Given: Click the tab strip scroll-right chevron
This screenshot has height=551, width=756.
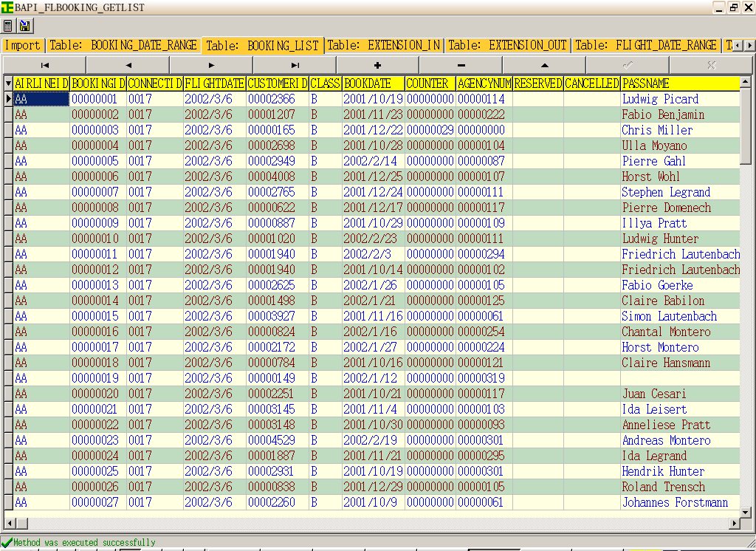Looking at the screenshot, I should [751, 45].
